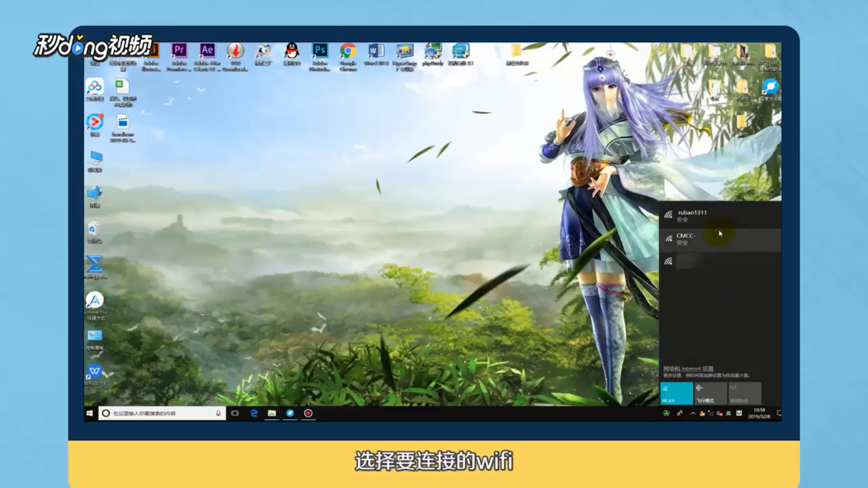Open Recycle Bin on desktop
Viewport: 868px width, 488px height.
point(95,231)
